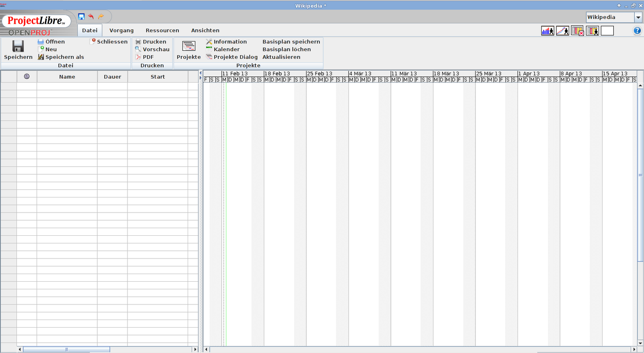The width and height of the screenshot is (644, 353).
Task: Select the resource histogram view icon
Action: pyautogui.click(x=547, y=30)
